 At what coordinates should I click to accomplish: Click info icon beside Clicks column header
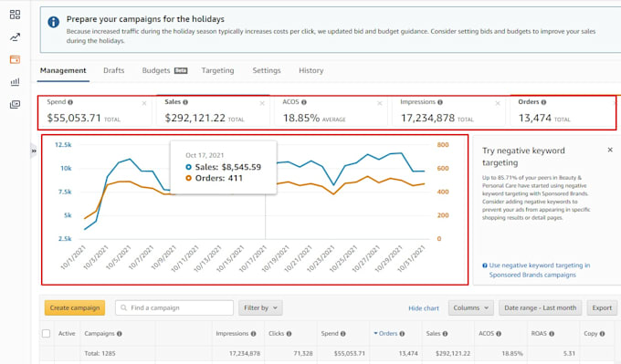[x=289, y=334]
